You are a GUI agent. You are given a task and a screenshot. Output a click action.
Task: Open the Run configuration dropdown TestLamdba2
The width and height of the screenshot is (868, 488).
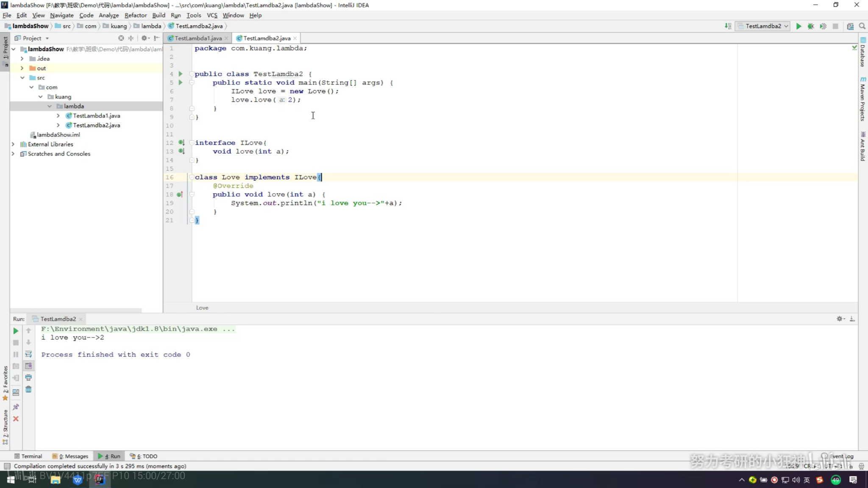tap(763, 26)
